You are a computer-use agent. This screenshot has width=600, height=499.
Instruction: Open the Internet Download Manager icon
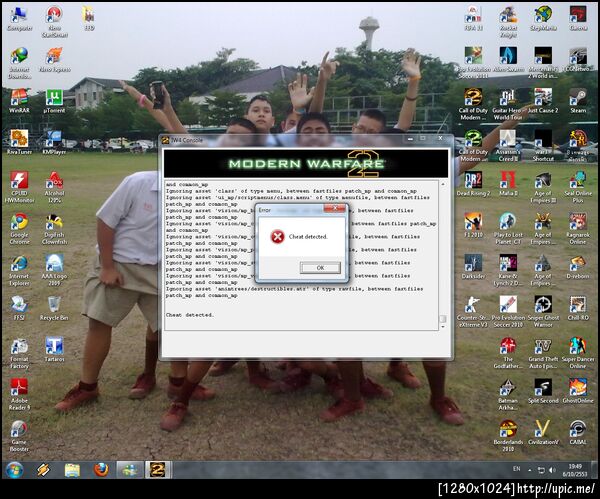tap(19, 63)
